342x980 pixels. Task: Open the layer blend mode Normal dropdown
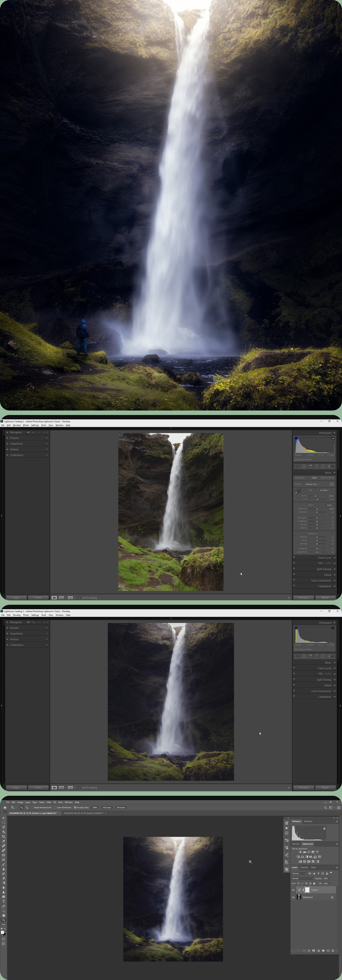click(302, 878)
